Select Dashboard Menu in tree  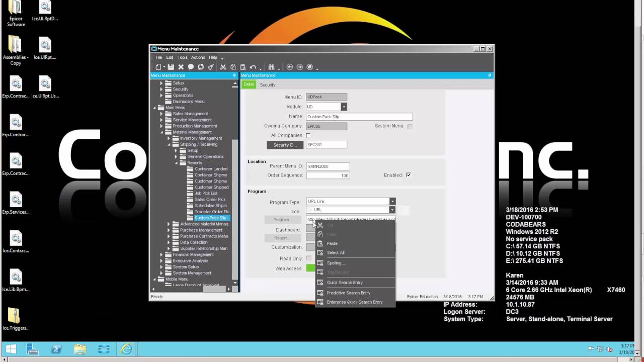(x=189, y=102)
